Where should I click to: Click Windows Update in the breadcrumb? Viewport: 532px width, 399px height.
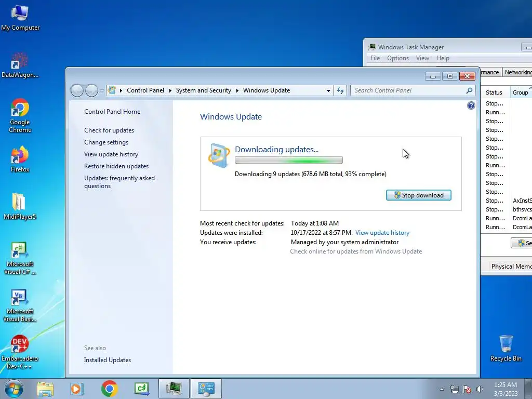point(267,90)
